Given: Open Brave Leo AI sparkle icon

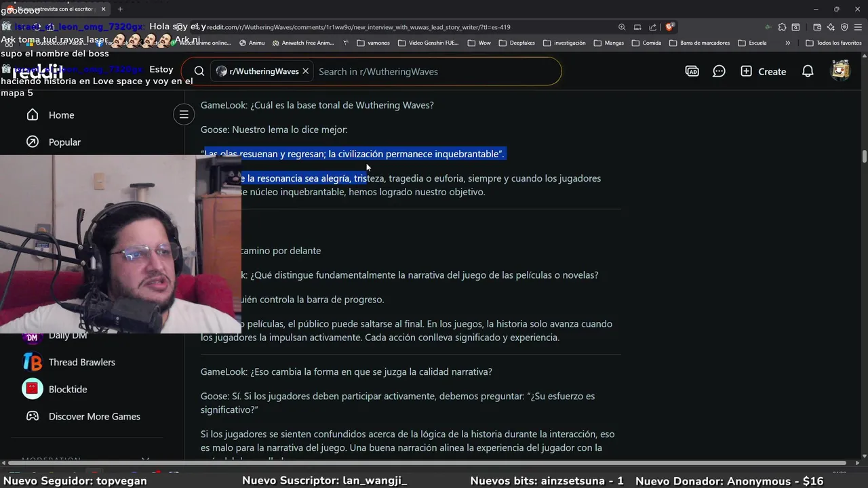Looking at the screenshot, I should coord(831,27).
